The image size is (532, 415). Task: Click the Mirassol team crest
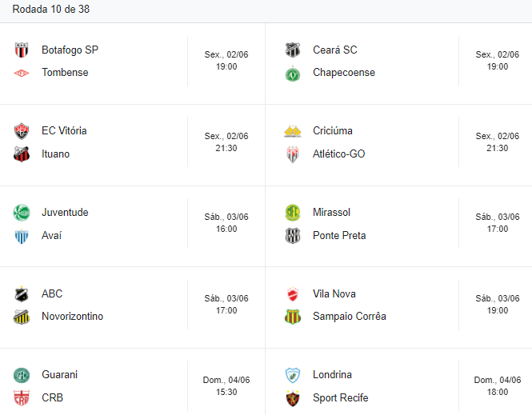click(x=293, y=213)
